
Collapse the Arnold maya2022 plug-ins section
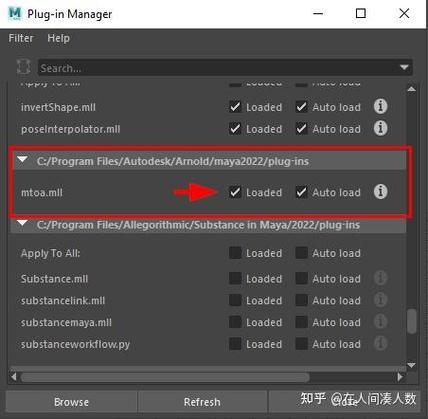click(x=23, y=160)
